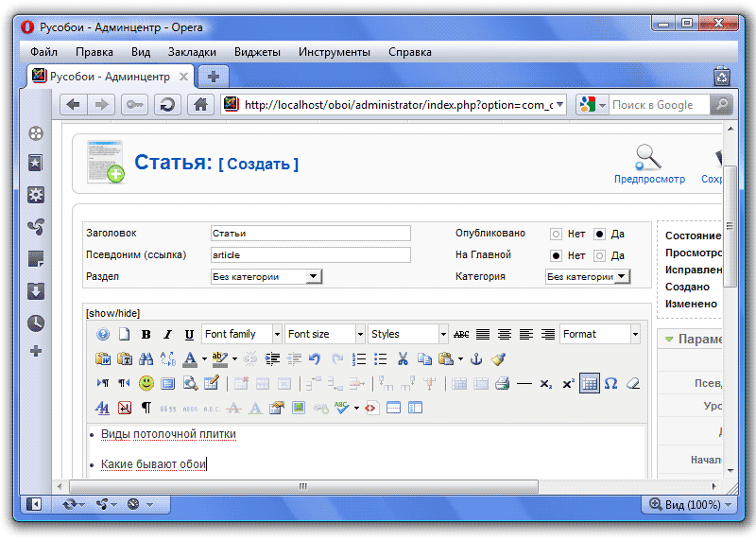Click the anchor icon in editor toolbar

tap(476, 358)
